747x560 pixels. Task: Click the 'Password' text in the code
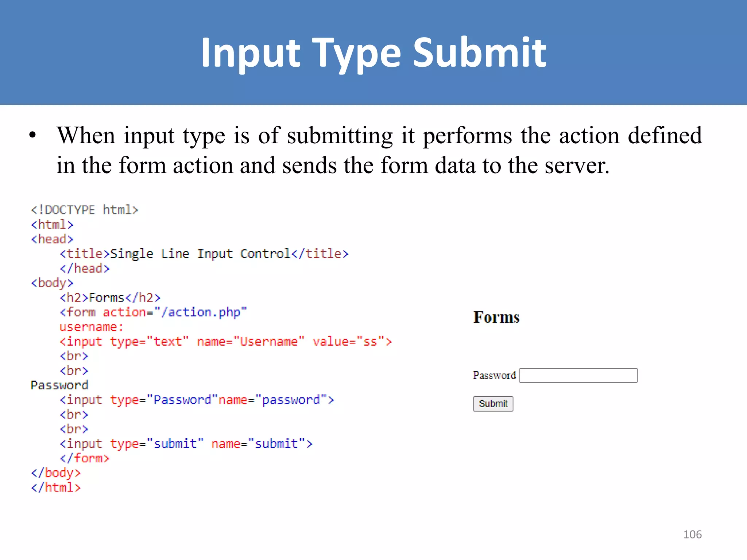59,385
